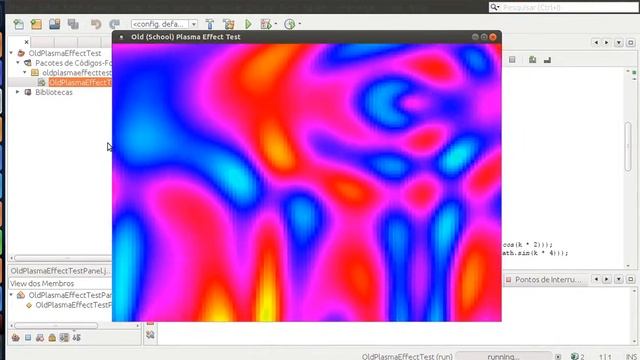Click the lower panel scroll-right arrow

(x=607, y=279)
